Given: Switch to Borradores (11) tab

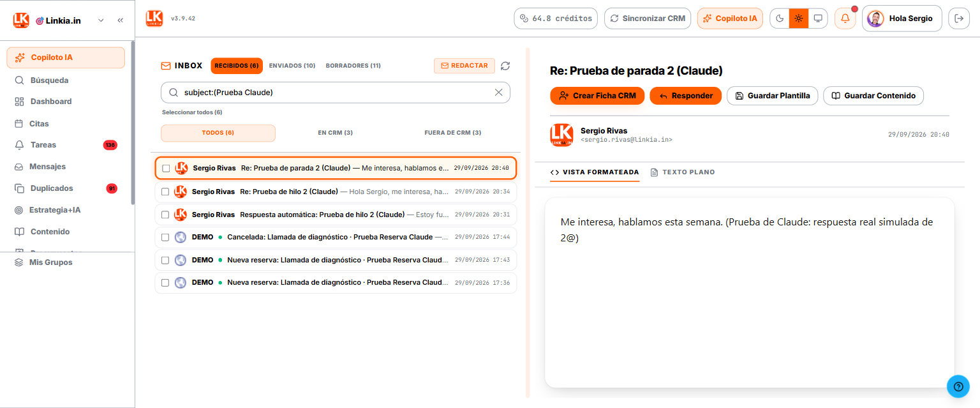Looking at the screenshot, I should pos(353,66).
